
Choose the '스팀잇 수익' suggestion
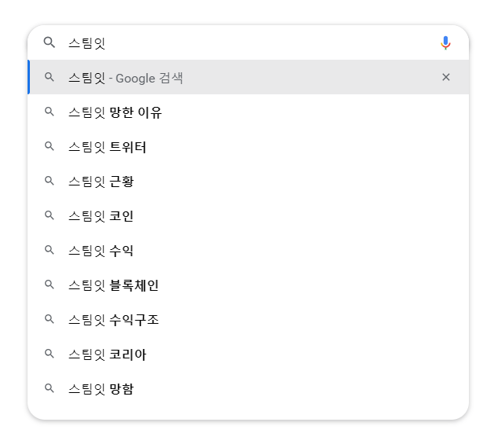pyautogui.click(x=101, y=251)
